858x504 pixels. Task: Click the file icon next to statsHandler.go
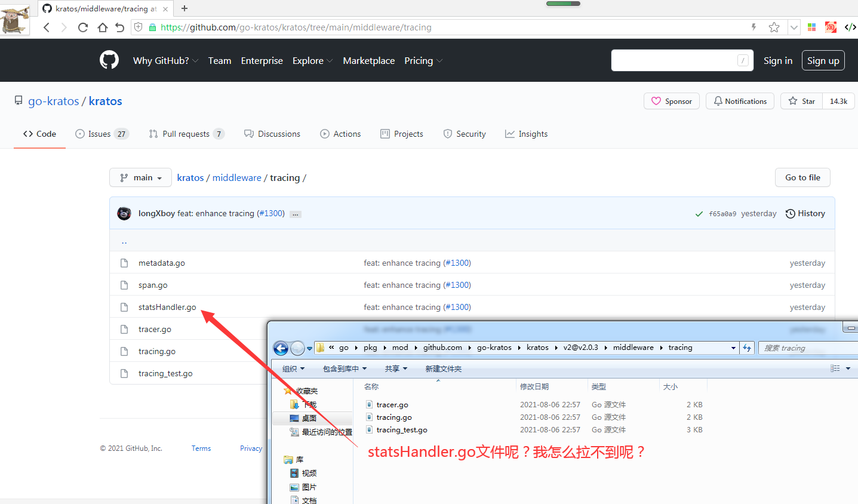124,307
